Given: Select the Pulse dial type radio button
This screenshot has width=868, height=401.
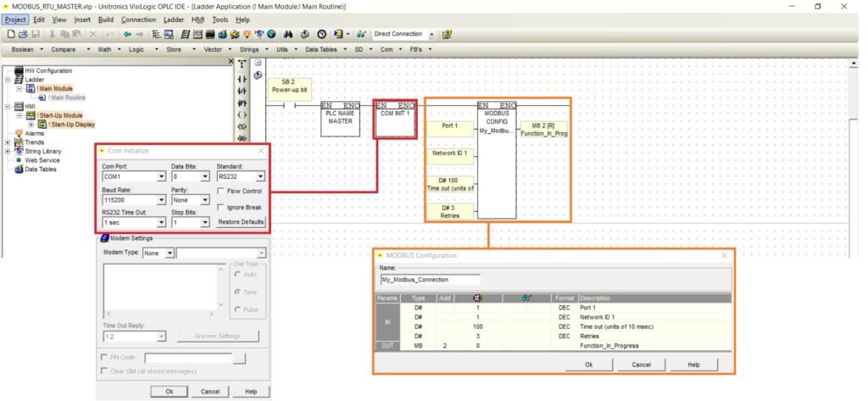Looking at the screenshot, I should tap(237, 309).
